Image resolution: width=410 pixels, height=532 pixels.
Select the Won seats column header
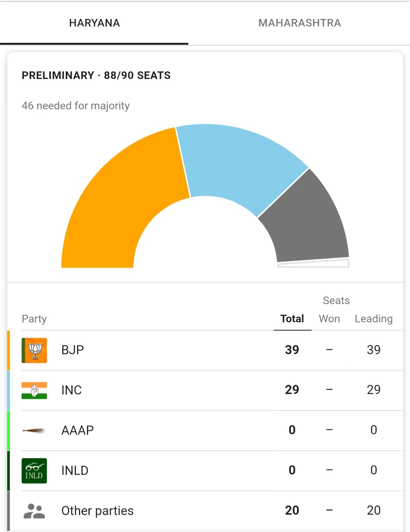(329, 319)
